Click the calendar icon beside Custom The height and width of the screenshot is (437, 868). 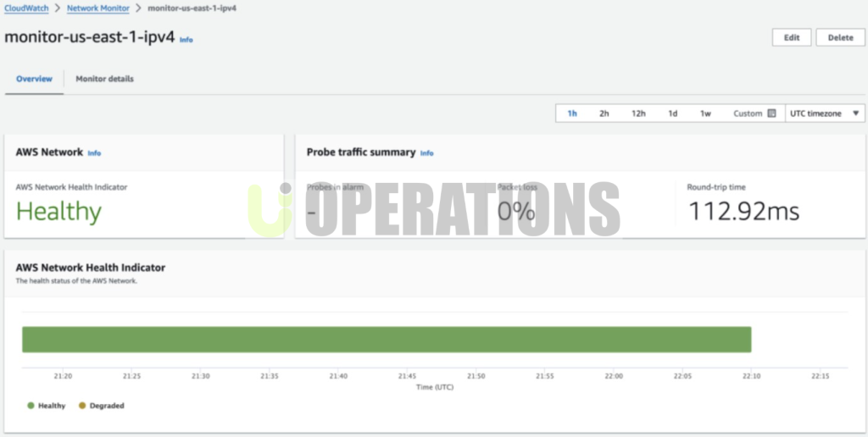pos(771,113)
